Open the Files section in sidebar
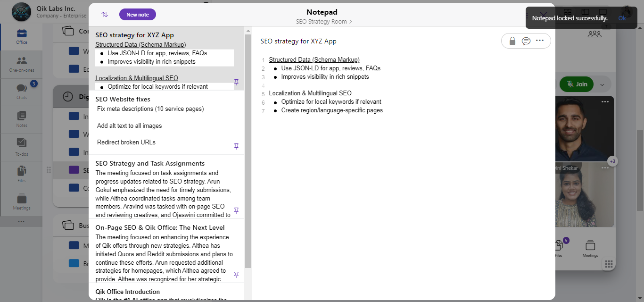The height and width of the screenshot is (302, 644). [x=22, y=174]
